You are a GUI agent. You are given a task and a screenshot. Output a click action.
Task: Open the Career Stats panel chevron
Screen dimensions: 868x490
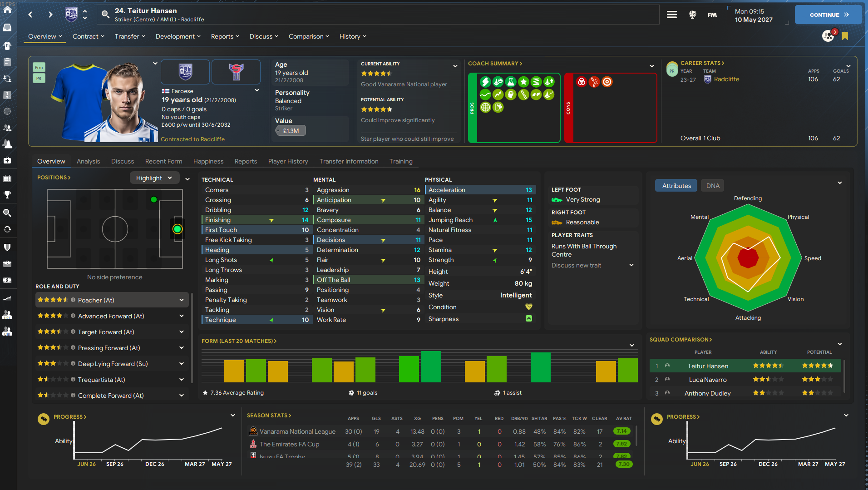(848, 66)
